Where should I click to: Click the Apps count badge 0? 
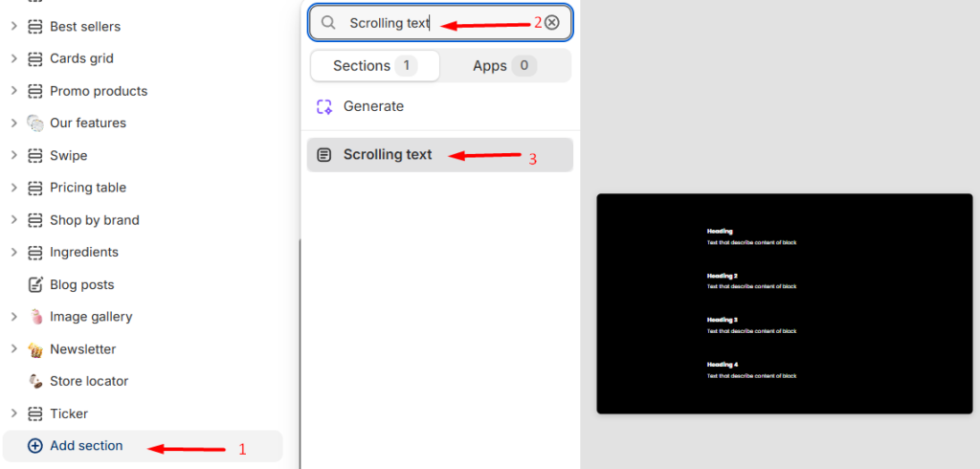click(524, 66)
